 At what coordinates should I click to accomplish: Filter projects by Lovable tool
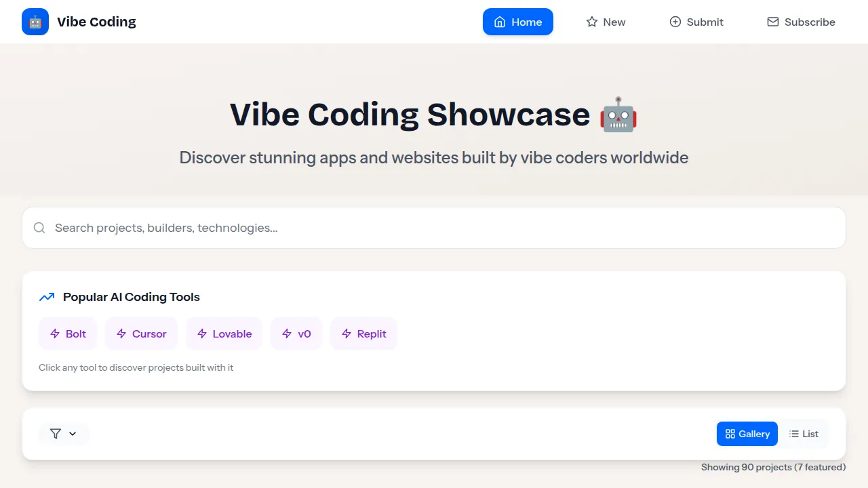224,333
